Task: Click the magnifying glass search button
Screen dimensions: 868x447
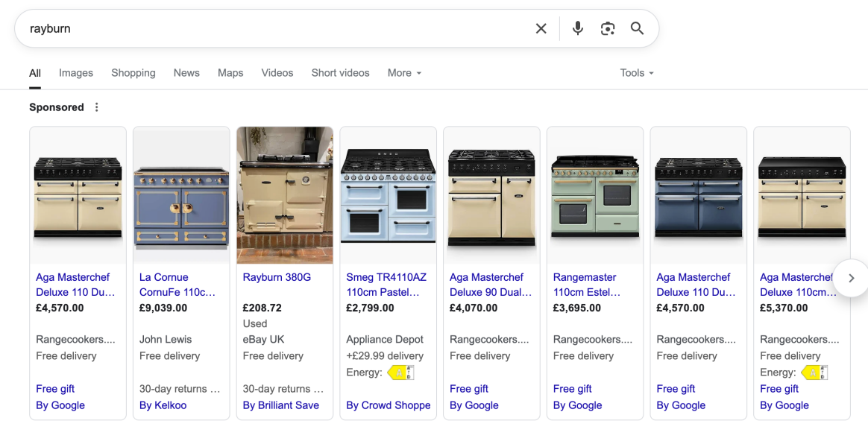Action: pos(637,28)
